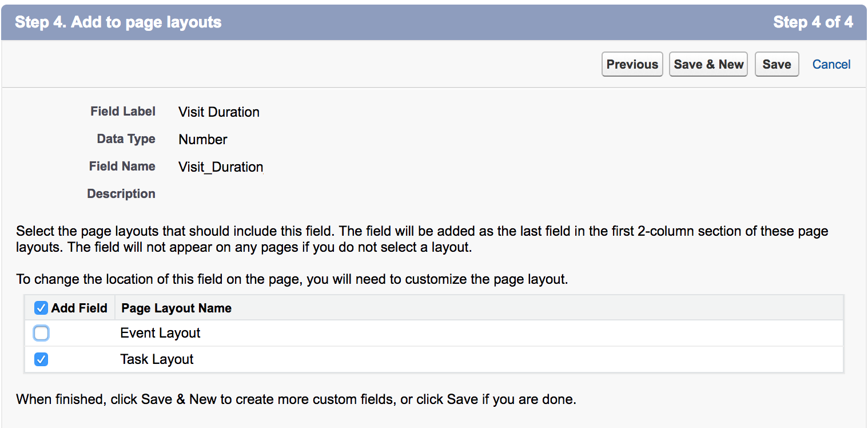Select the Event Layout row text

tap(160, 333)
